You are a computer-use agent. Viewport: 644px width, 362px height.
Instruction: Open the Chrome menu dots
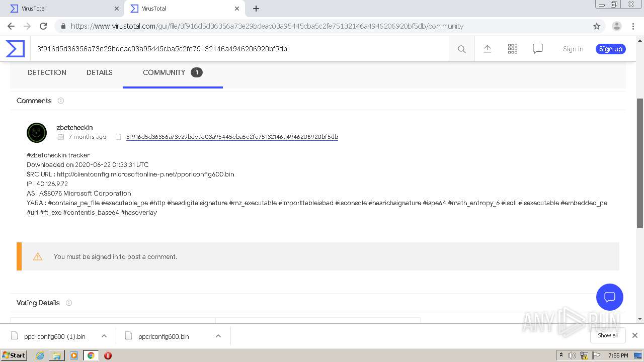coord(633,26)
